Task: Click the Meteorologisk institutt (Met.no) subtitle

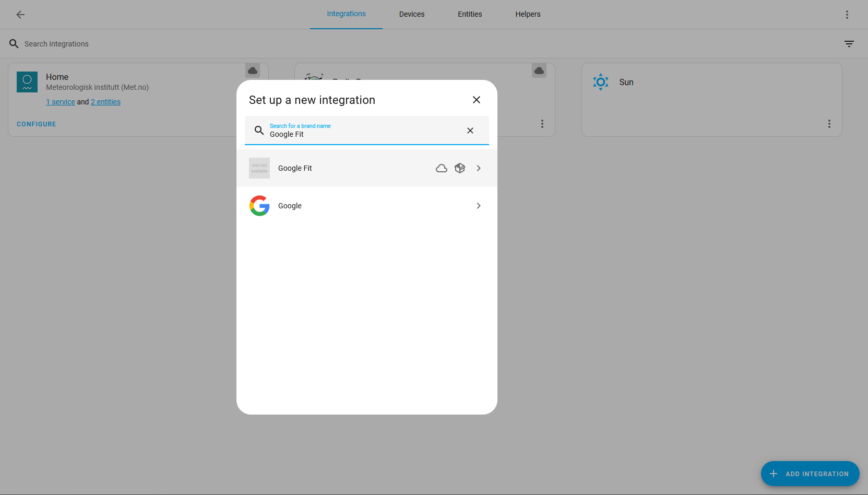Action: [97, 87]
